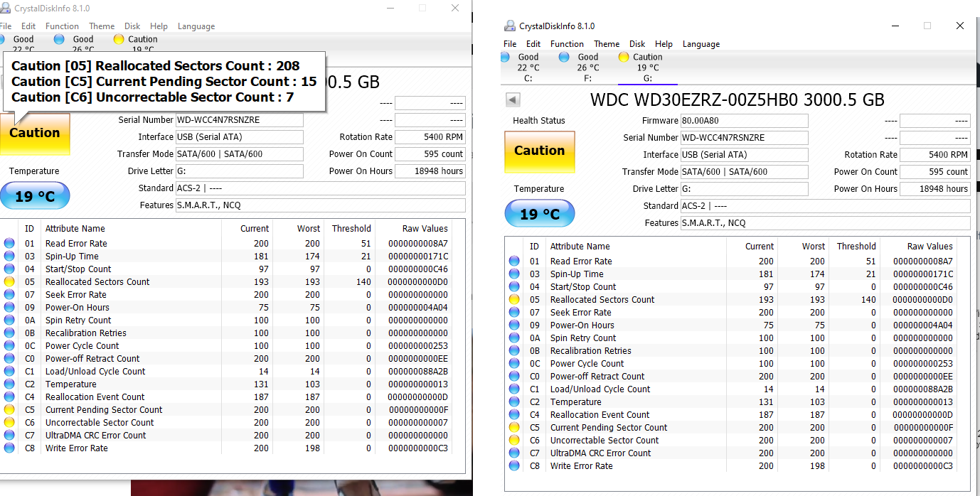Click blue status icon for Power-On Hours, left window

coord(9,308)
